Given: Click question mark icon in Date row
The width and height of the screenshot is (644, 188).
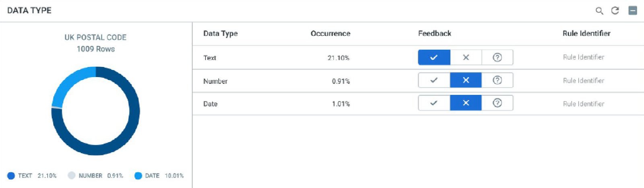Looking at the screenshot, I should pyautogui.click(x=497, y=103).
